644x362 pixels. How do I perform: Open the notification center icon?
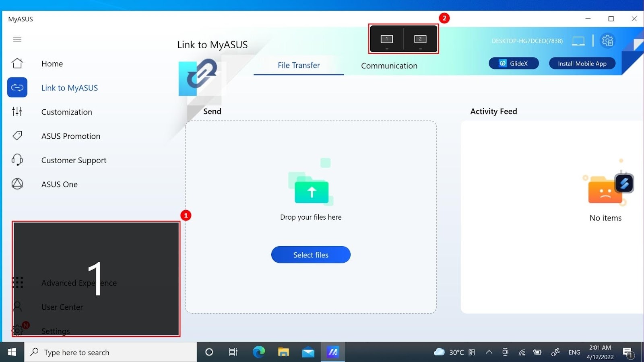[628, 352]
